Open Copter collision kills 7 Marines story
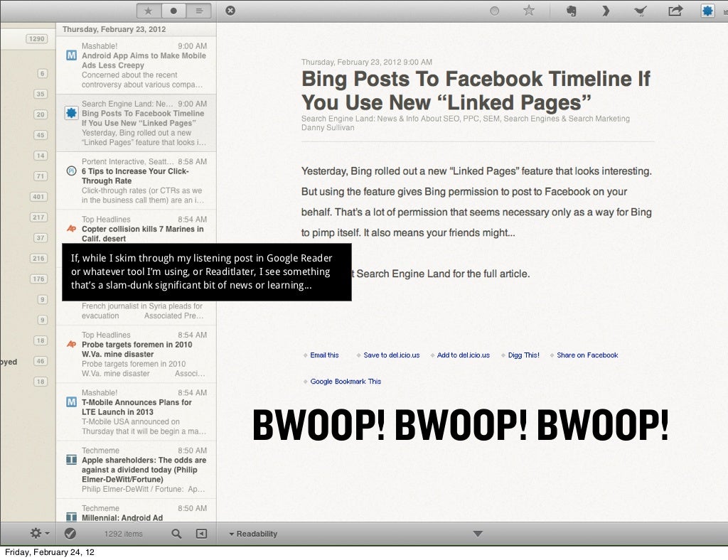This screenshot has height=560, width=728. 136,227
